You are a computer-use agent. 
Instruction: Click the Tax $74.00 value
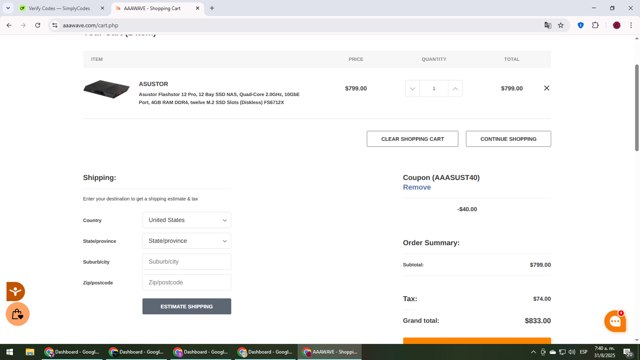[542, 299]
